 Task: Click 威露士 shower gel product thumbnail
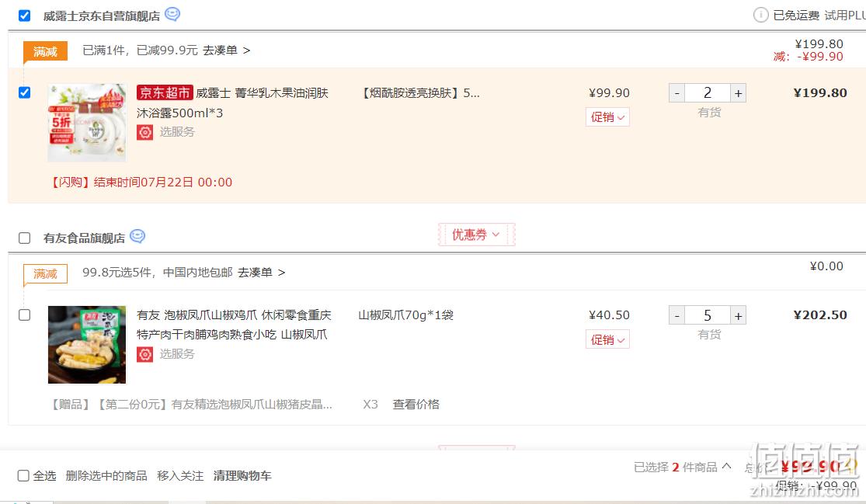click(x=87, y=123)
